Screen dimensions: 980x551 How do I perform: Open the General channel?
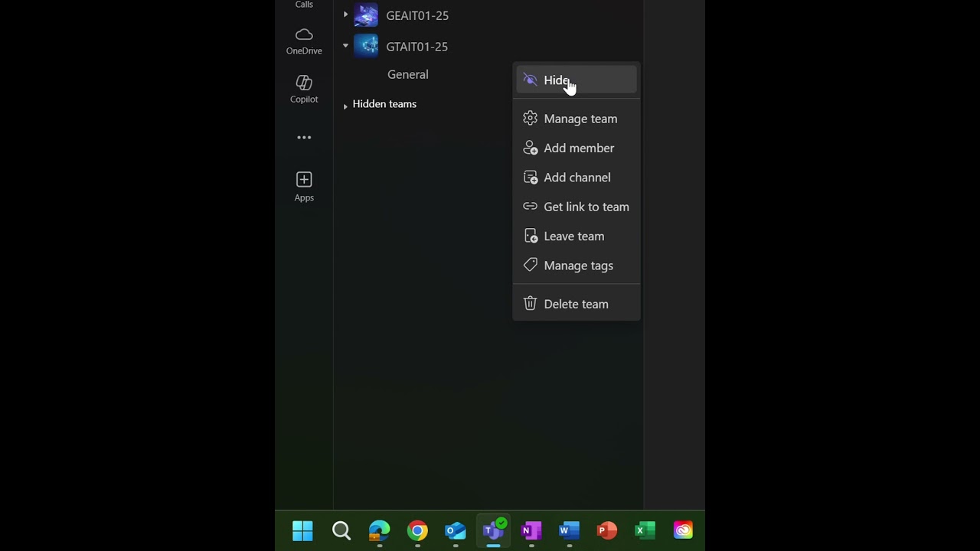click(x=408, y=74)
